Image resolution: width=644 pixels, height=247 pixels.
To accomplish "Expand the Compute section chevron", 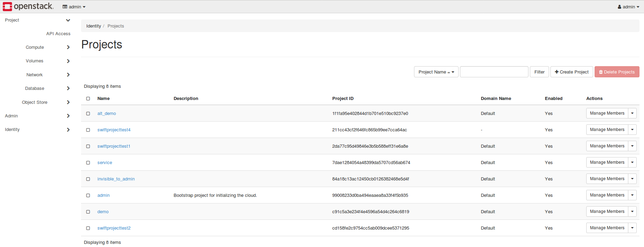I will [x=68, y=47].
